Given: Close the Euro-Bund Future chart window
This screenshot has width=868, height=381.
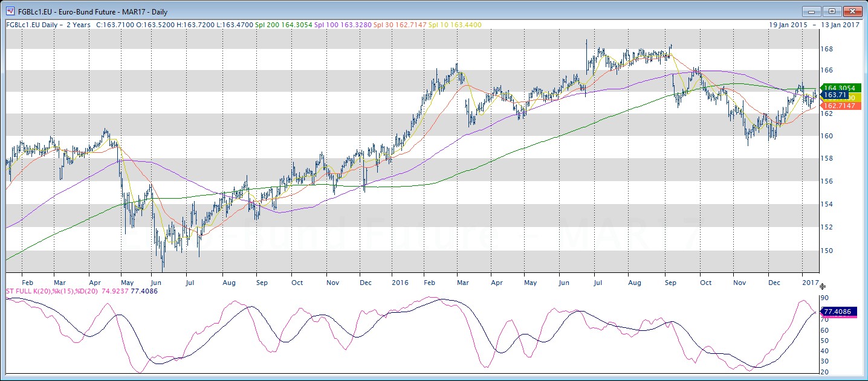Looking at the screenshot, I should 853,11.
